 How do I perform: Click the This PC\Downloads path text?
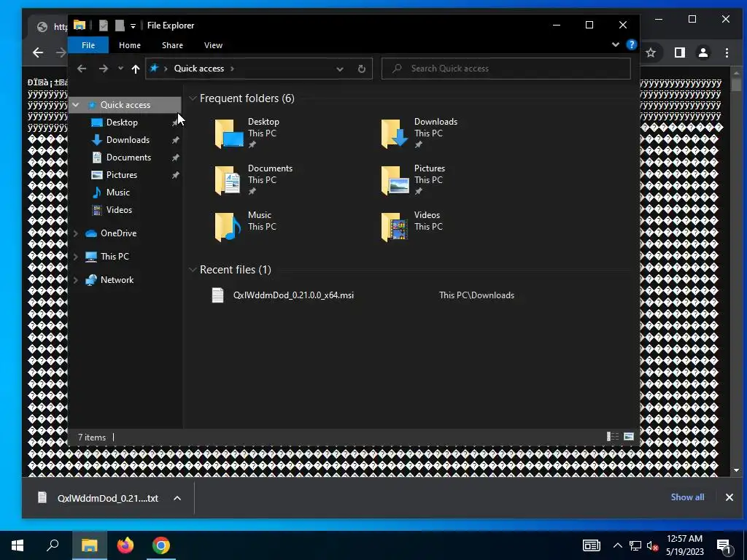point(476,295)
